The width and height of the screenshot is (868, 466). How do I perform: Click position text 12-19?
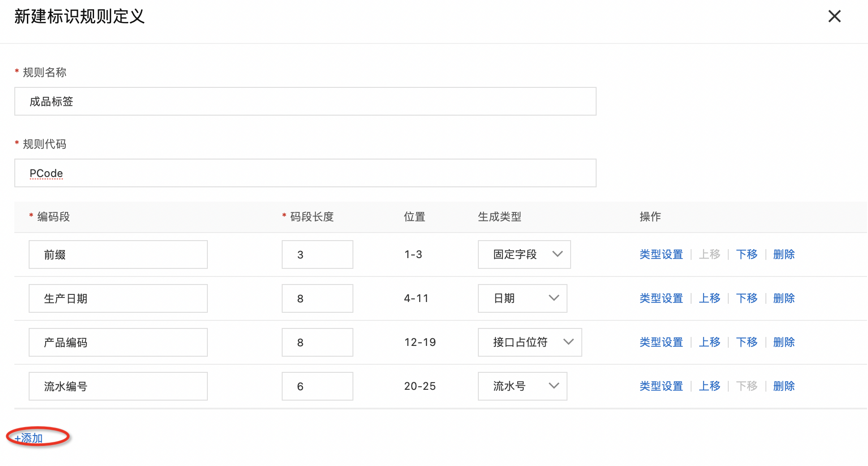[x=420, y=342]
